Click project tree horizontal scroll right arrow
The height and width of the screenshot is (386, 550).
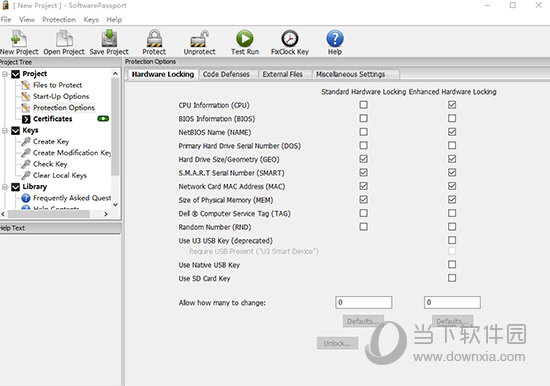[106, 214]
